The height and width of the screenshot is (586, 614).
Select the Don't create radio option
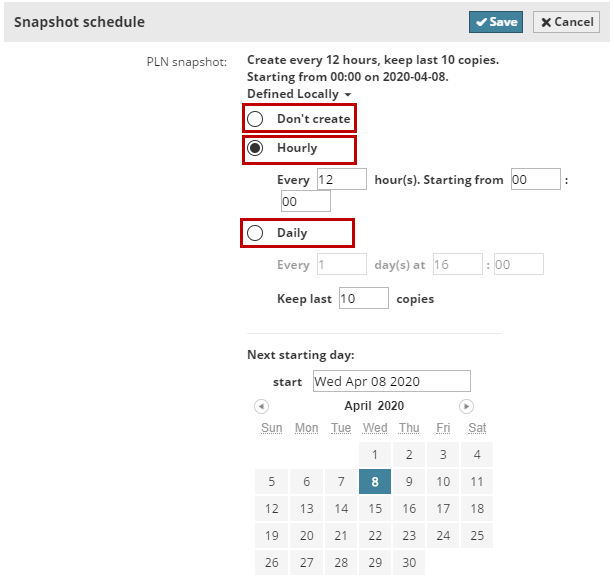[255, 119]
